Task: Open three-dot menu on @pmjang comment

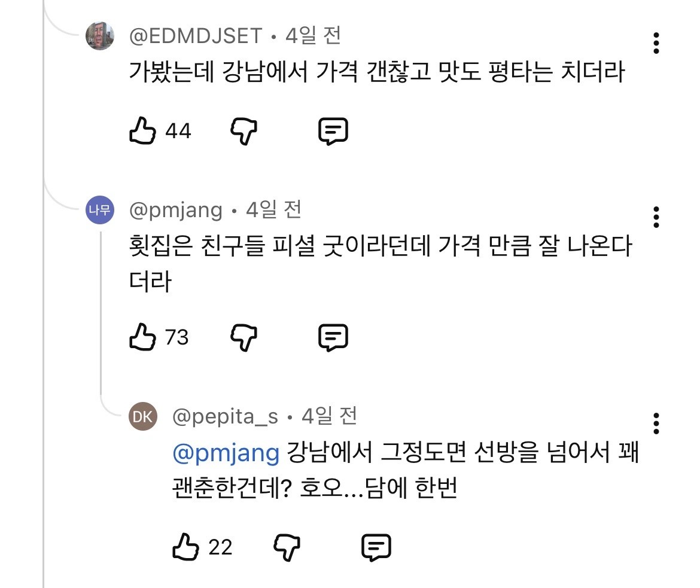Action: [656, 217]
